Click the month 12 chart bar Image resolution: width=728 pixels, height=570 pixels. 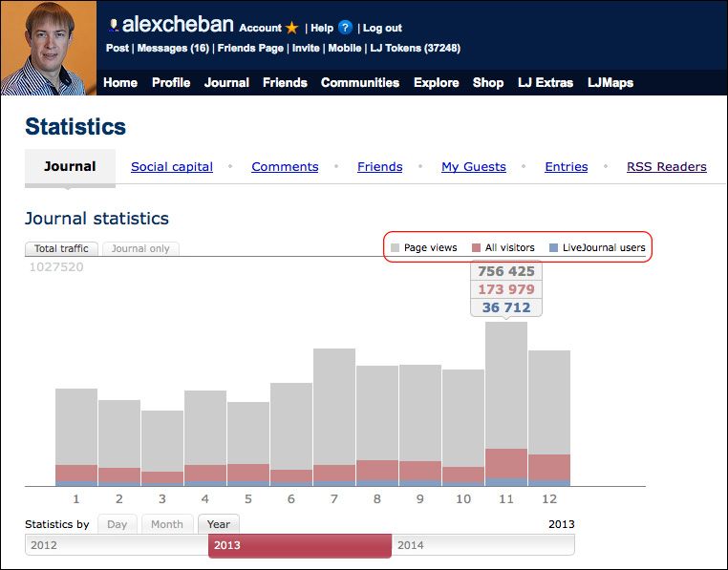click(549, 418)
